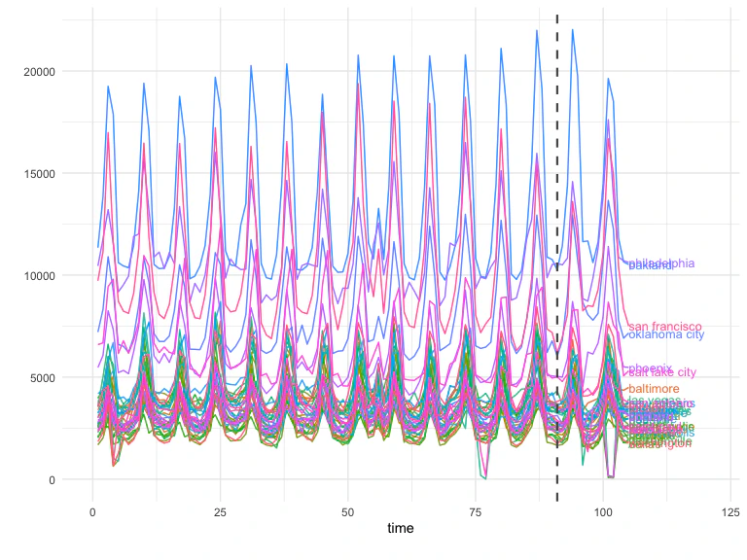
Task: Click the "time" x-axis title
Action: [x=400, y=528]
